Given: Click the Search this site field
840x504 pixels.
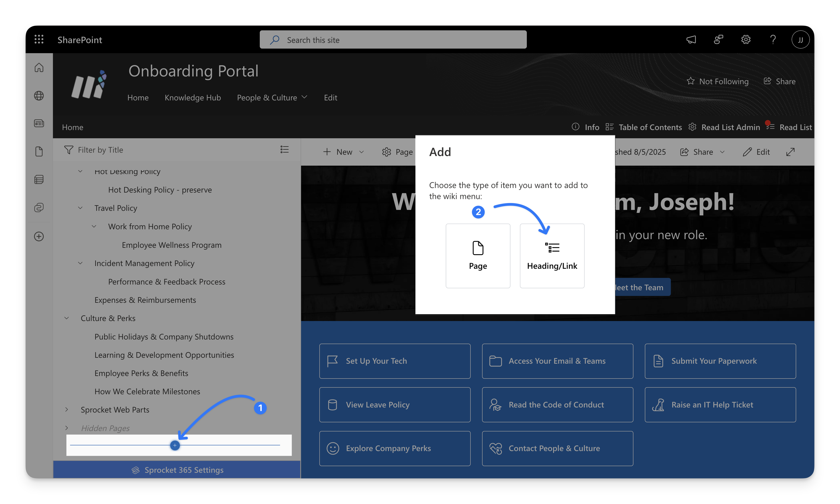Looking at the screenshot, I should tap(393, 40).
